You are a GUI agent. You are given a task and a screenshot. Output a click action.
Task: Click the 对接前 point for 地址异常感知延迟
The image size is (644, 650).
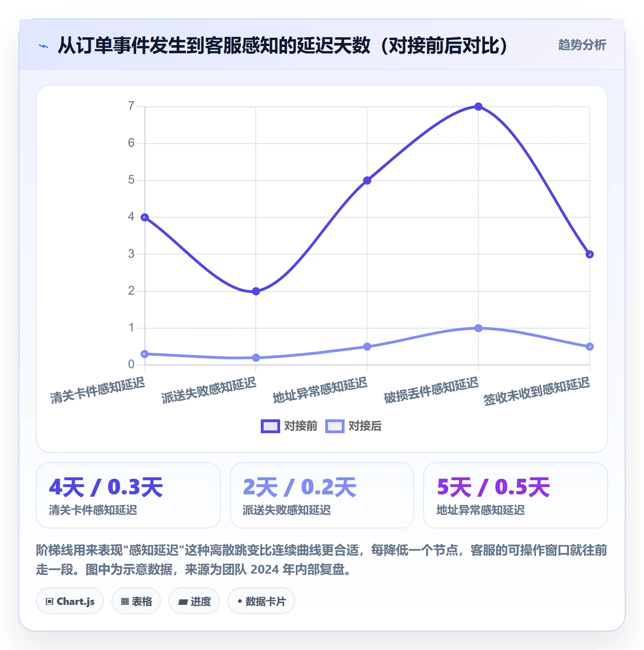pyautogui.click(x=367, y=180)
